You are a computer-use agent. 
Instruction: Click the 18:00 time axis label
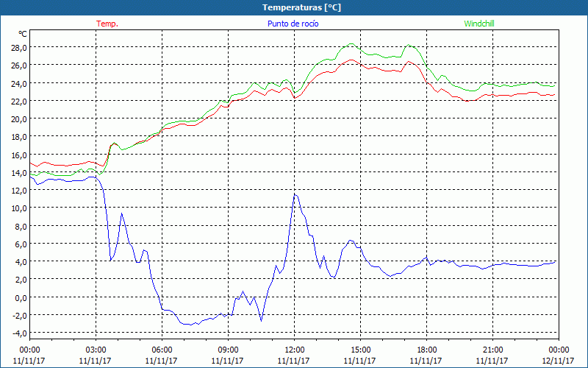point(426,350)
